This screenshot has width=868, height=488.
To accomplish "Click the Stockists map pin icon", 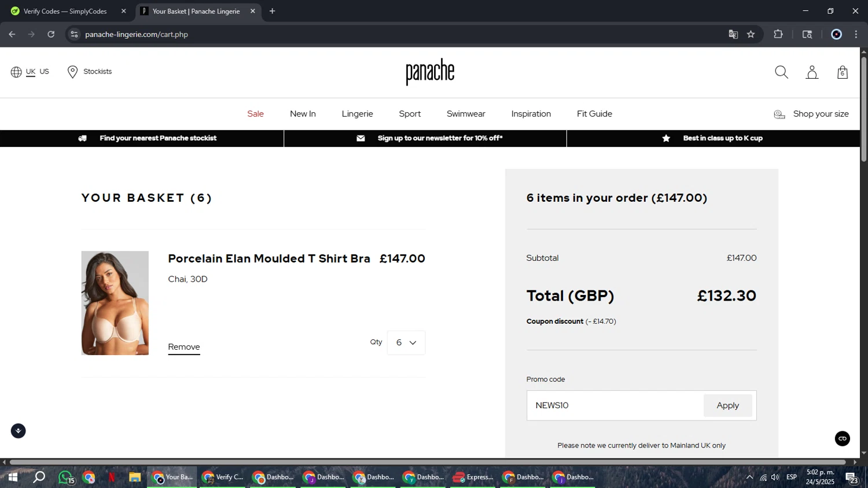I will click(72, 72).
